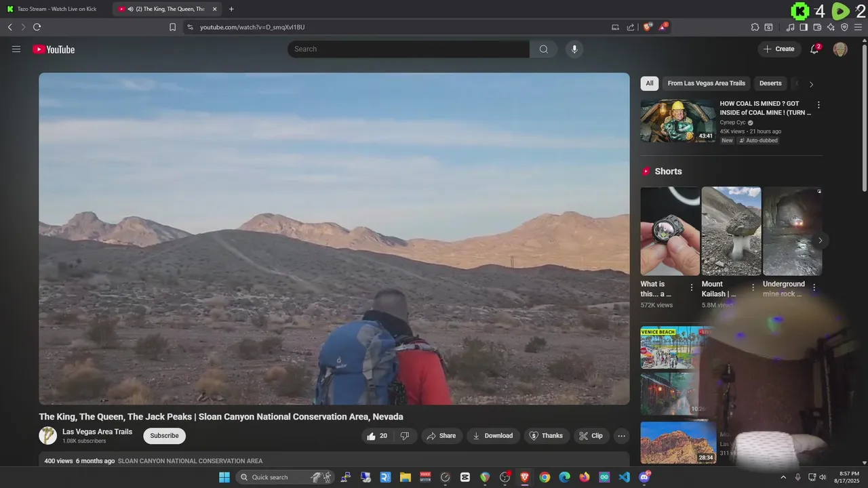Click SLOAN CANYON NATIONAL CONSERVATION AREA description text
This screenshot has height=488, width=868.
coord(190,461)
